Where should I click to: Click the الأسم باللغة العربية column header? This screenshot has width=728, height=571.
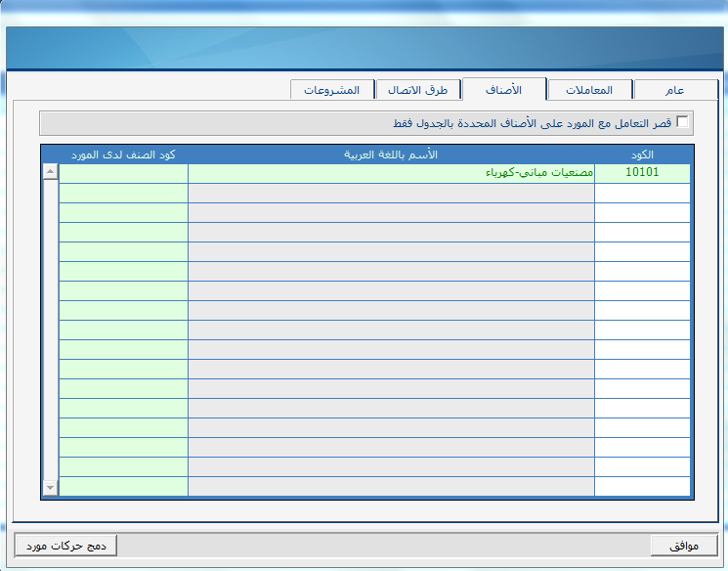[391, 154]
